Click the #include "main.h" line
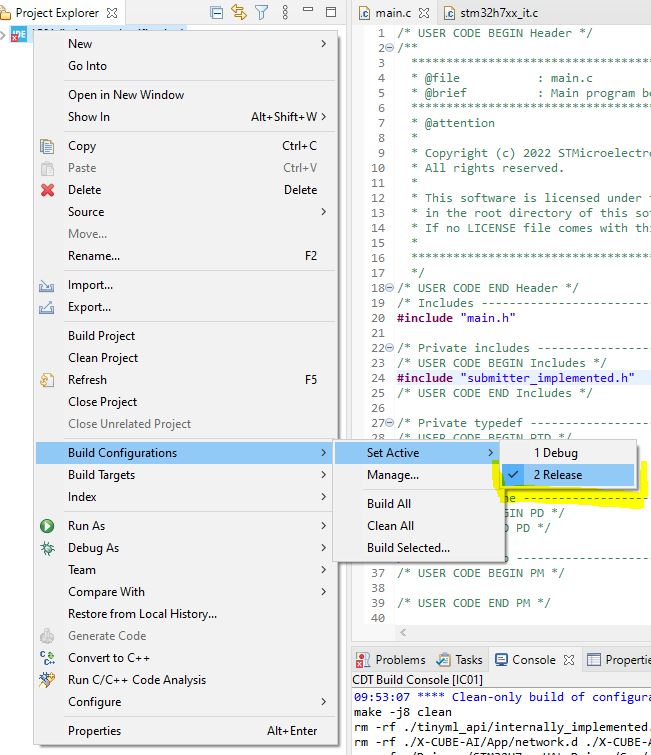The height and width of the screenshot is (755, 651). tap(456, 318)
